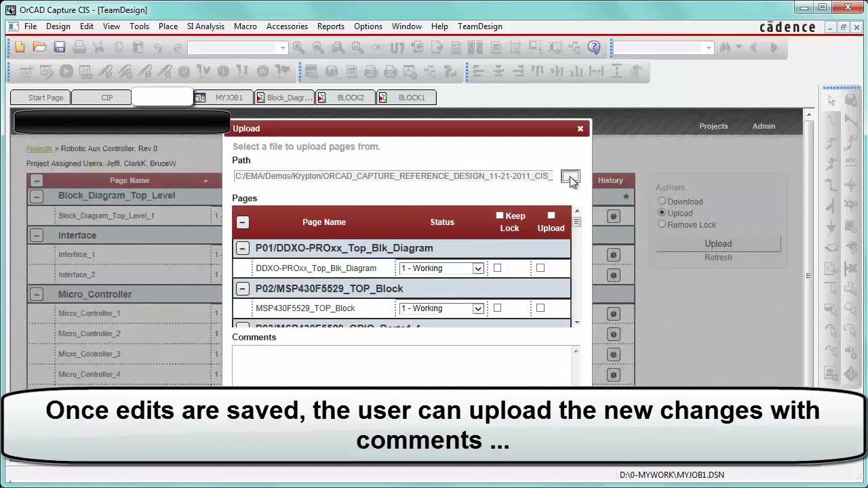Click the Zoom In magnifier icon
The image size is (868, 488).
[x=298, y=47]
